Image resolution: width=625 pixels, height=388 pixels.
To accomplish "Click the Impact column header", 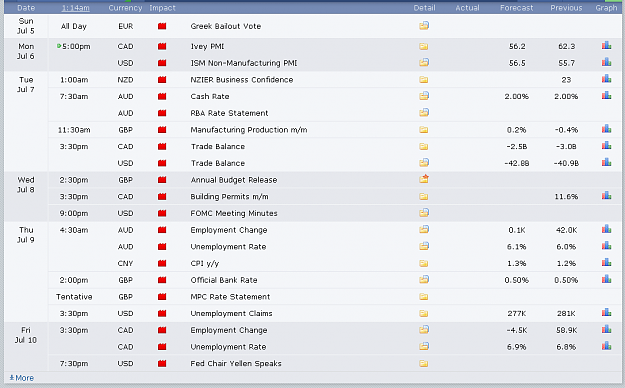I will tap(162, 8).
